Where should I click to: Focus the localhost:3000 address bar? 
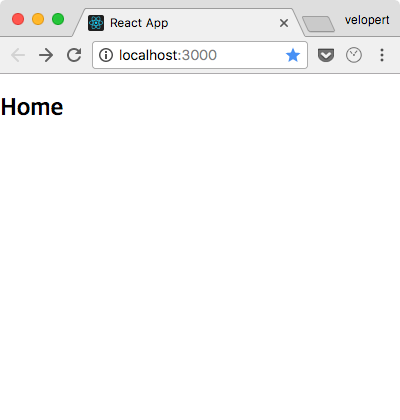click(200, 55)
